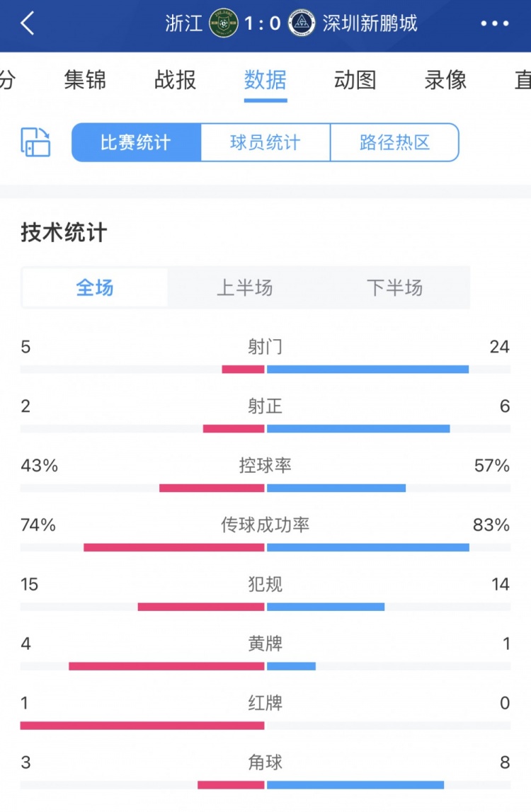Screen dimensions: 531x812
Task: Select the 比赛统计 segment
Action: pyautogui.click(x=136, y=142)
